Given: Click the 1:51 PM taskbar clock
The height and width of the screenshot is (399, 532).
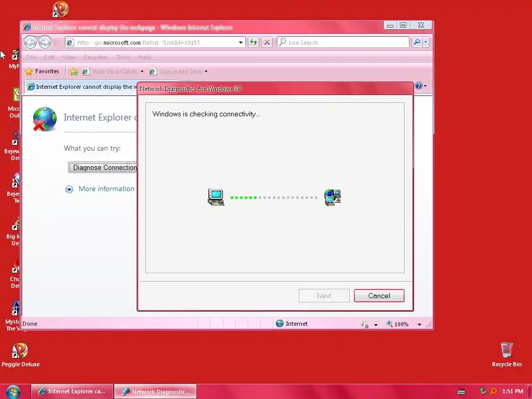Looking at the screenshot, I should (512, 391).
